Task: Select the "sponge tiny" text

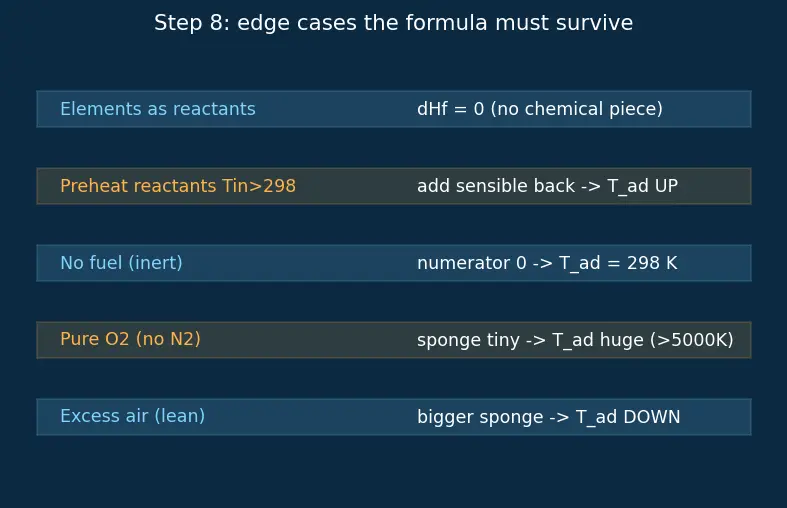Action: point(468,340)
